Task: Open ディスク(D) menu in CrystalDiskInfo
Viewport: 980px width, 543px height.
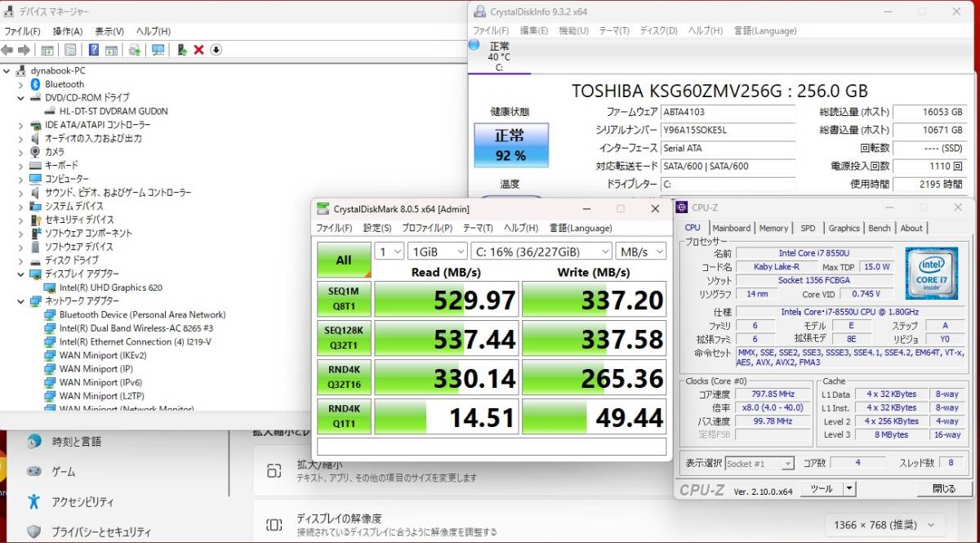Action: click(658, 31)
